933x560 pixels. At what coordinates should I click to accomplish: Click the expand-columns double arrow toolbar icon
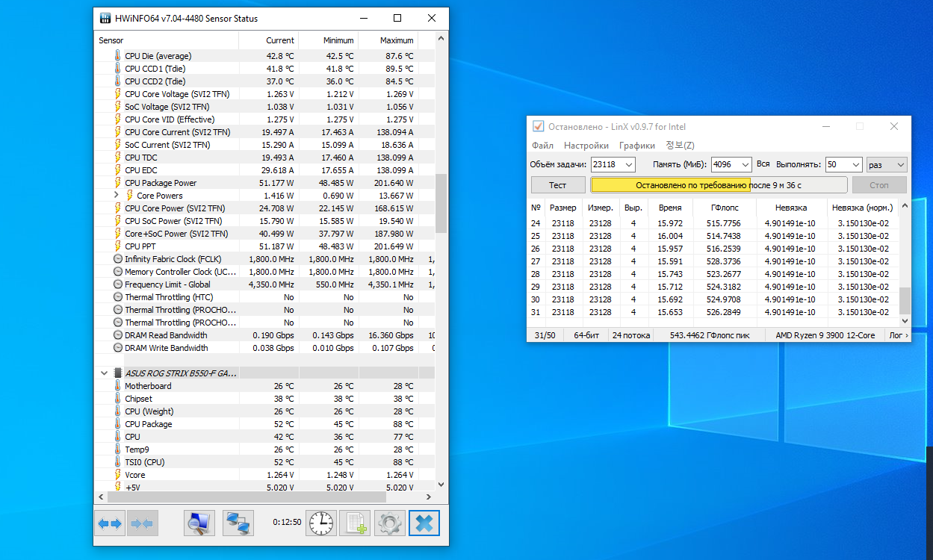[110, 523]
